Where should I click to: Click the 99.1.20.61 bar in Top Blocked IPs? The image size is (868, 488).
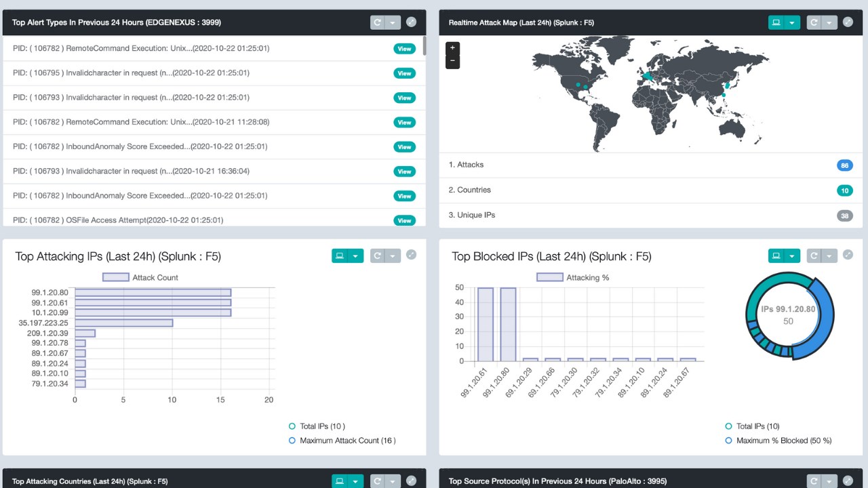click(486, 325)
